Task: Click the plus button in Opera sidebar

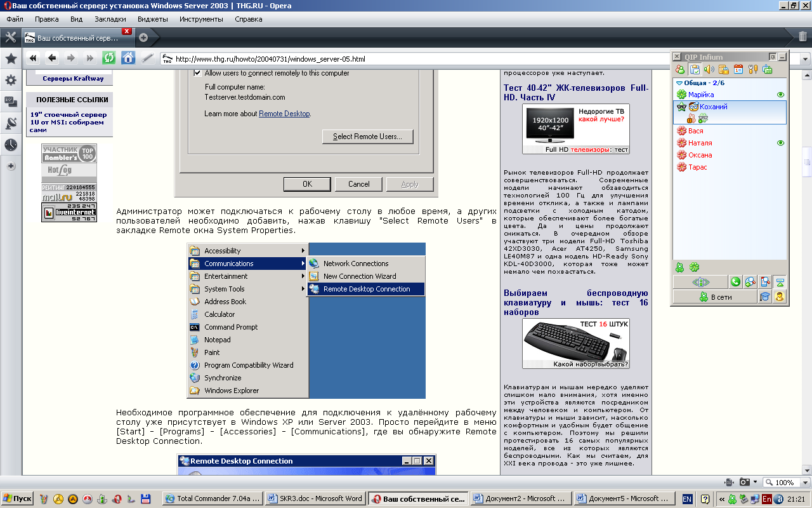Action: coord(11,166)
